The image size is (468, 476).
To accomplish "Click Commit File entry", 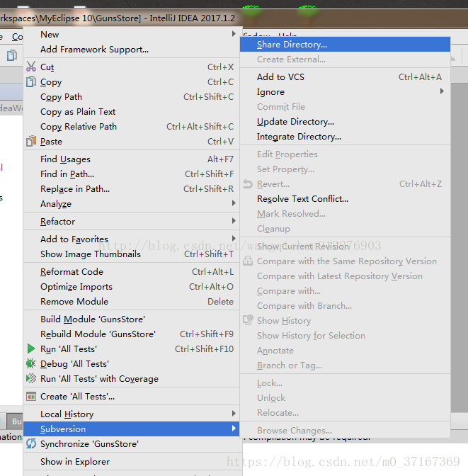I will [345, 106].
